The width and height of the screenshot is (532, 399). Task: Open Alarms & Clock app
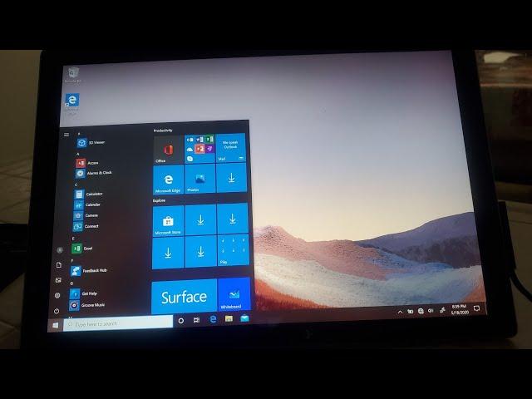click(93, 173)
